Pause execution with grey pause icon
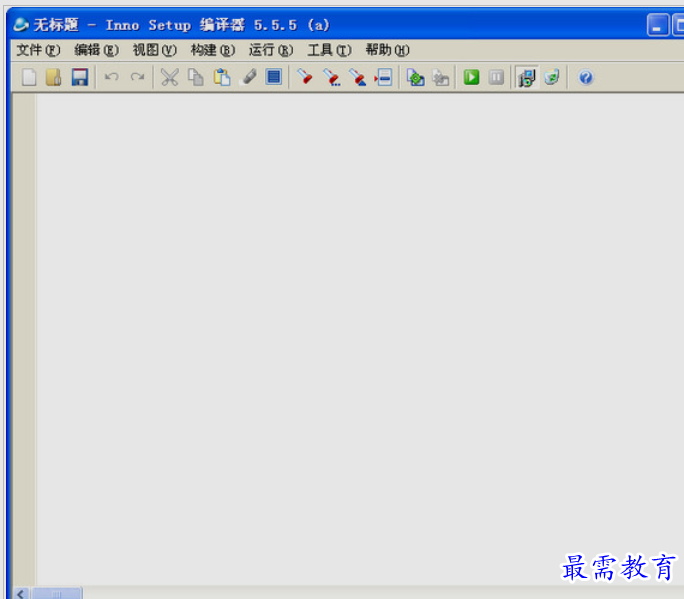Screen dimensions: 684x599 pyautogui.click(x=496, y=78)
